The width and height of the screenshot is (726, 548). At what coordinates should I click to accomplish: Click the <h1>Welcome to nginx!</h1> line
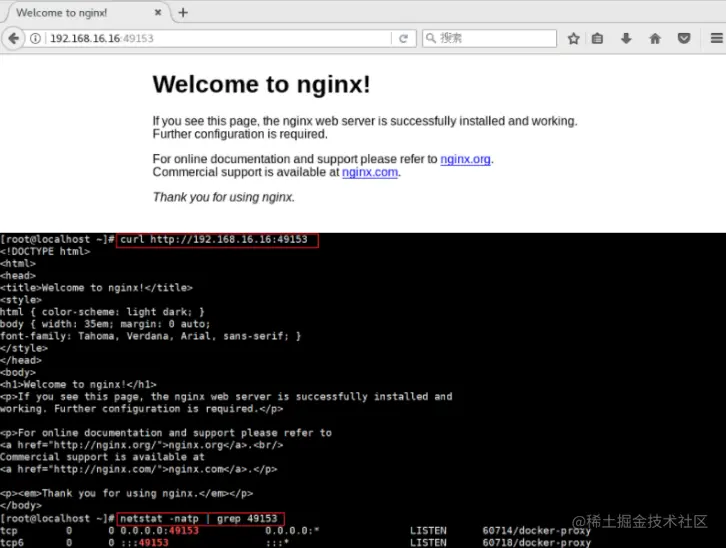point(78,385)
